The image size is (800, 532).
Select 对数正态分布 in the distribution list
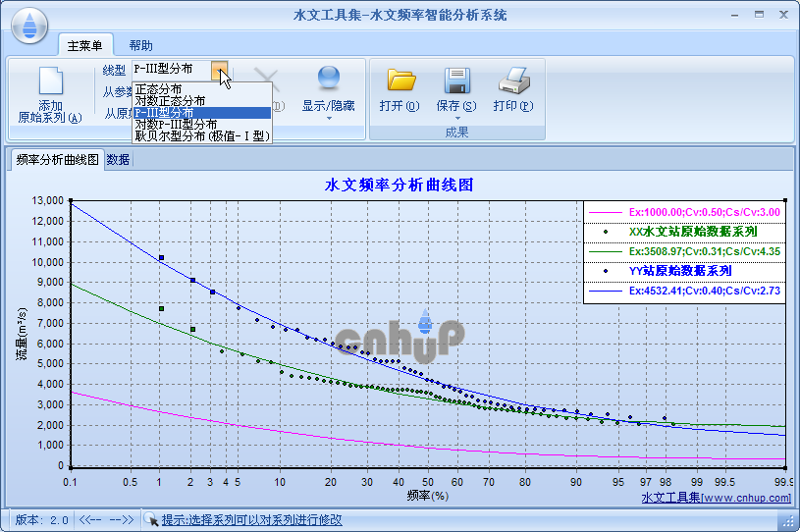coord(170,101)
